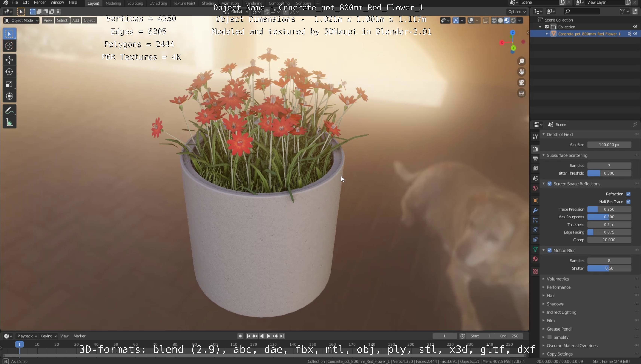Open the Material properties tab
The image size is (641, 364).
click(535, 259)
